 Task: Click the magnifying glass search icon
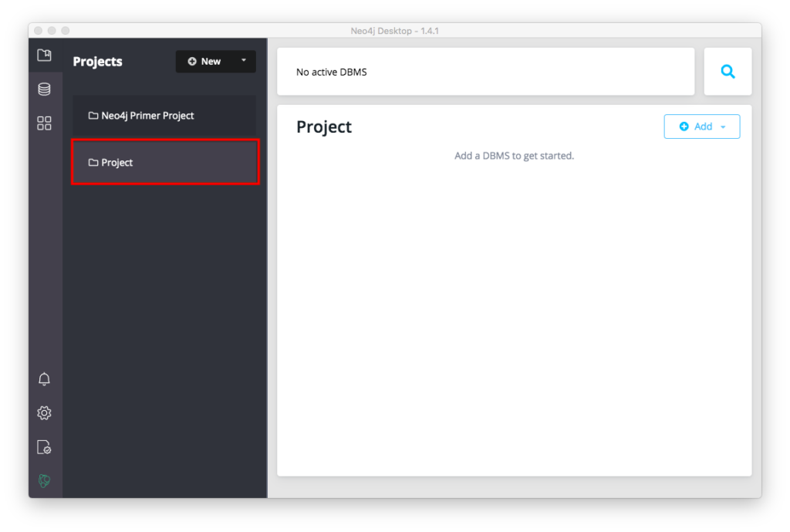pyautogui.click(x=728, y=72)
